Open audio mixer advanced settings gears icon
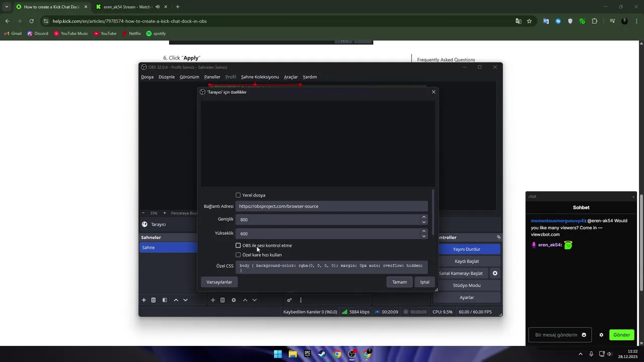Screen dimensions: 644x362 [x=289, y=300]
